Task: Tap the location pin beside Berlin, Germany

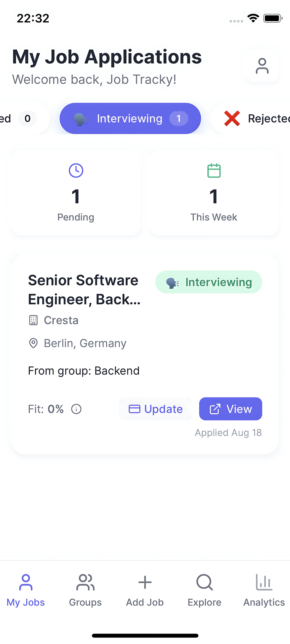Action: click(33, 343)
